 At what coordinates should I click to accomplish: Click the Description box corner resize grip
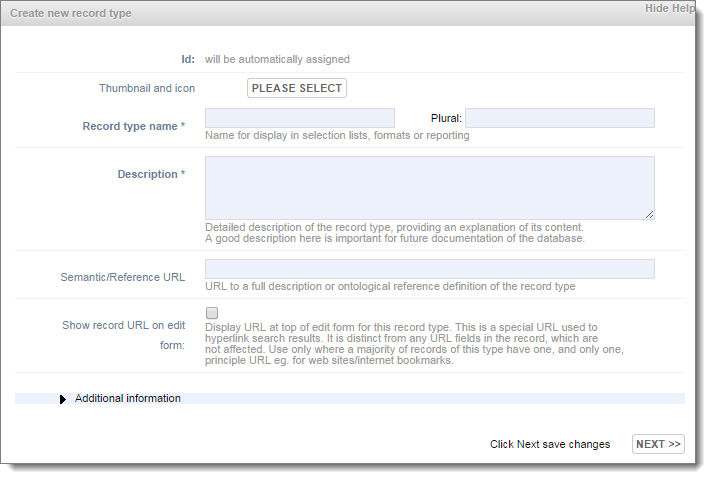[x=649, y=215]
